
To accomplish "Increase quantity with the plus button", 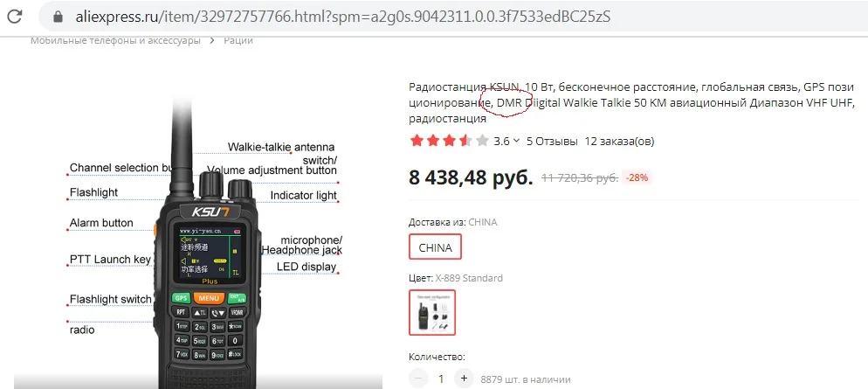I will pyautogui.click(x=464, y=379).
